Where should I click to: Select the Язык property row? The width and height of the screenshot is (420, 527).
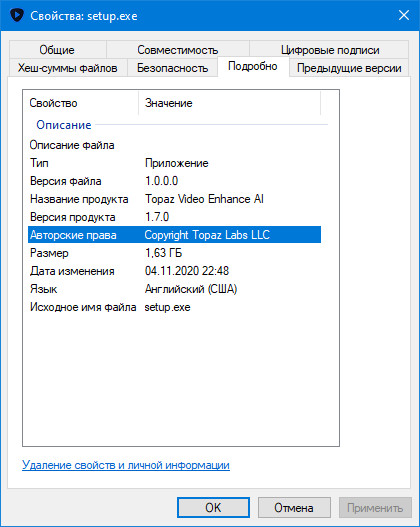coord(174,289)
